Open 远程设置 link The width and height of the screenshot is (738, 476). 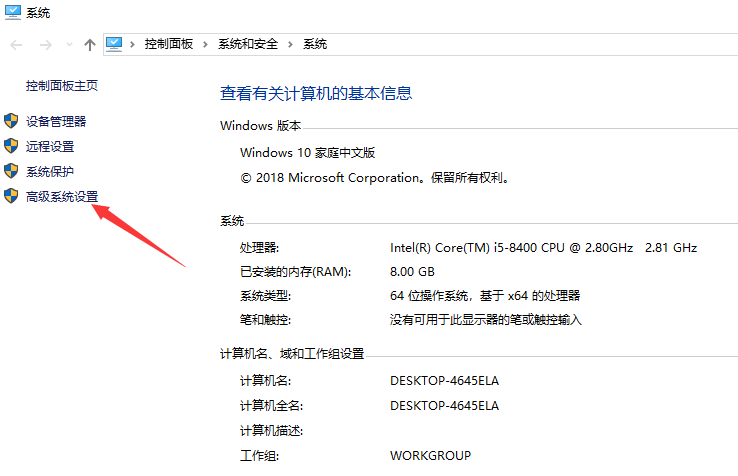50,146
